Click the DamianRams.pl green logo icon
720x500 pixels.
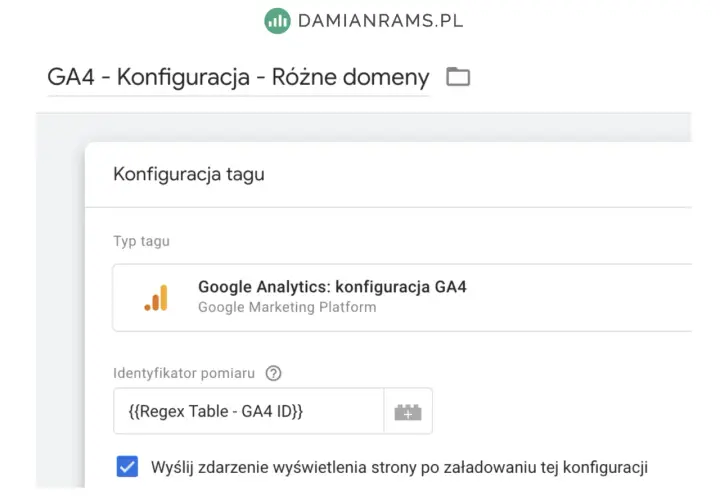click(277, 21)
